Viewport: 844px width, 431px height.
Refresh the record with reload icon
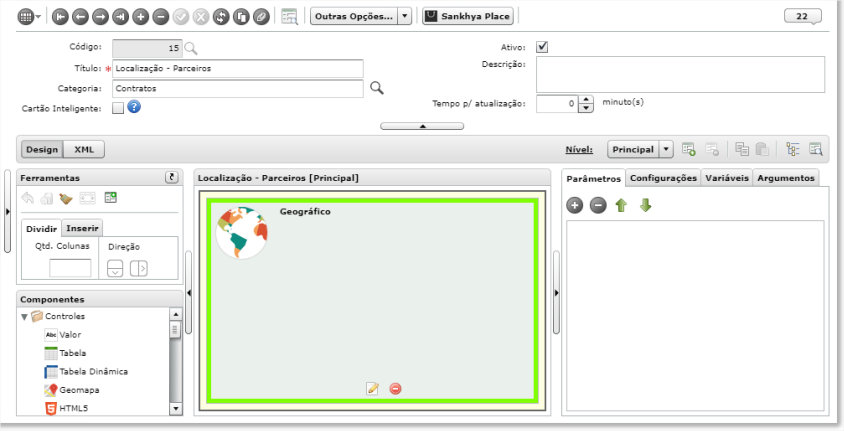point(221,17)
